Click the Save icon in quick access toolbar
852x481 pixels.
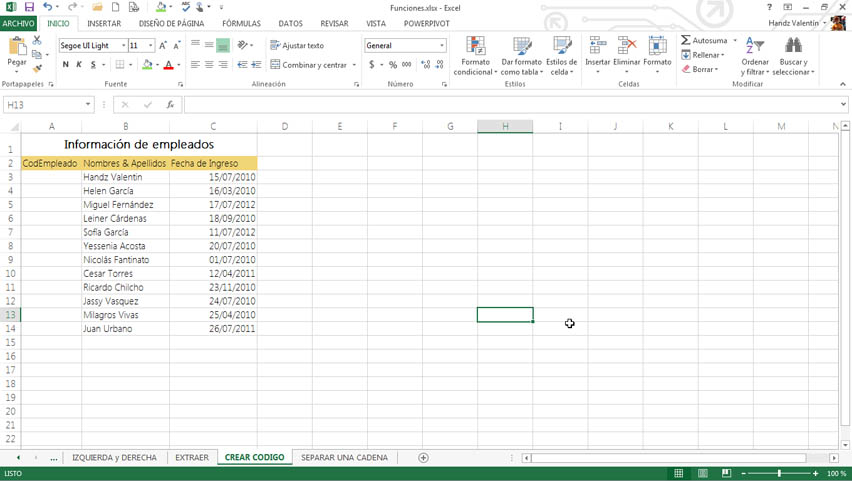pos(29,7)
